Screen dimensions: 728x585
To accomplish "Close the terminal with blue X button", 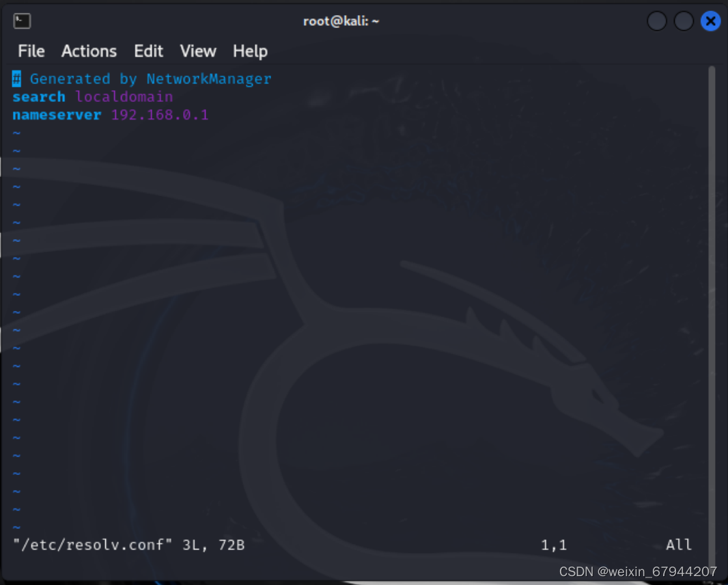I will 710,21.
